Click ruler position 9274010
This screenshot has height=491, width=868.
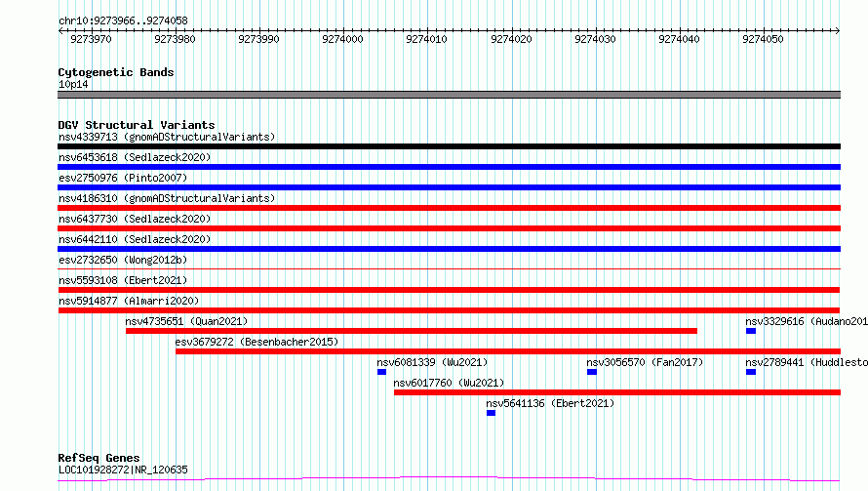(x=426, y=39)
